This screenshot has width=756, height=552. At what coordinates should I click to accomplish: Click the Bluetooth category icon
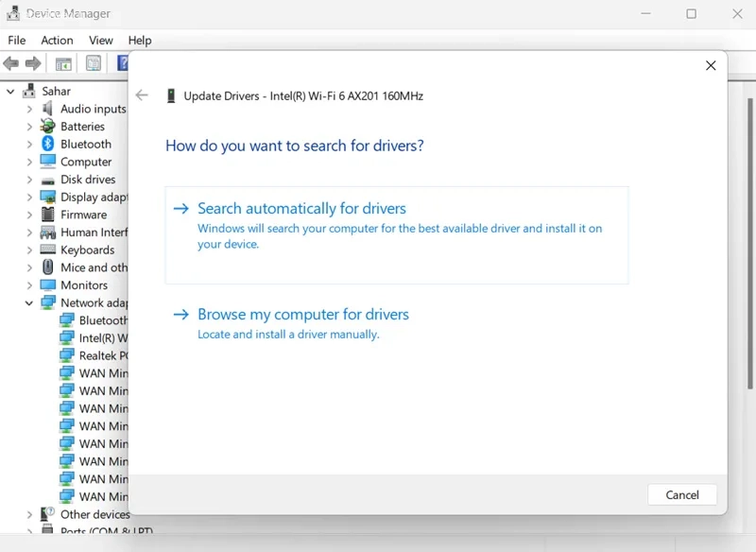click(48, 144)
